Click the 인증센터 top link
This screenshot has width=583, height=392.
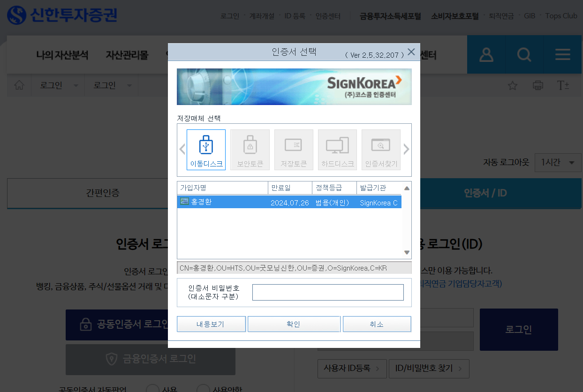328,16
